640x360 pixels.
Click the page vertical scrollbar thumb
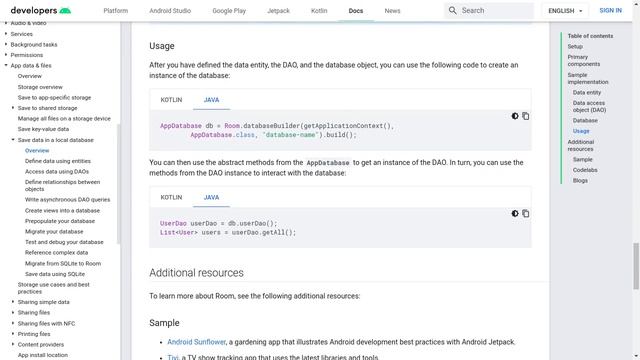pyautogui.click(x=636, y=266)
